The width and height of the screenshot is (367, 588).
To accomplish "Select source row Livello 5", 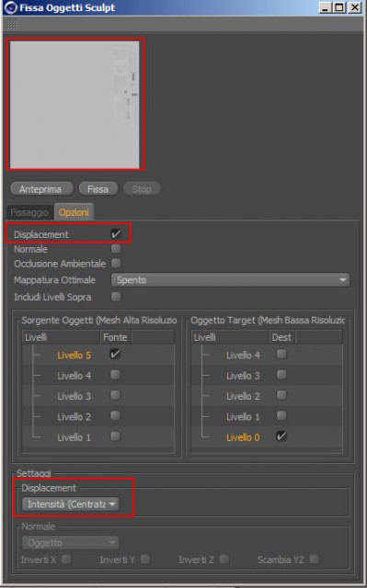I will point(98,355).
